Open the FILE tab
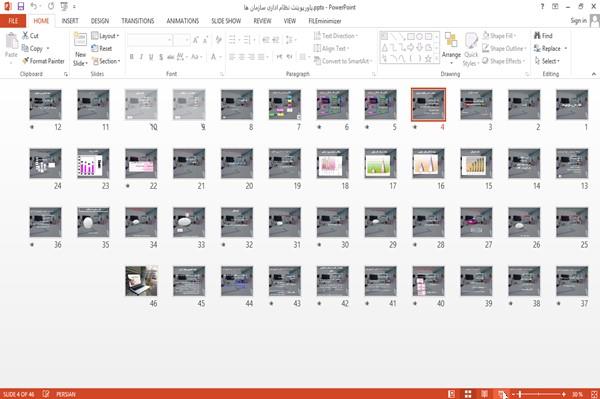This screenshot has height=399, width=600. pos(13,21)
